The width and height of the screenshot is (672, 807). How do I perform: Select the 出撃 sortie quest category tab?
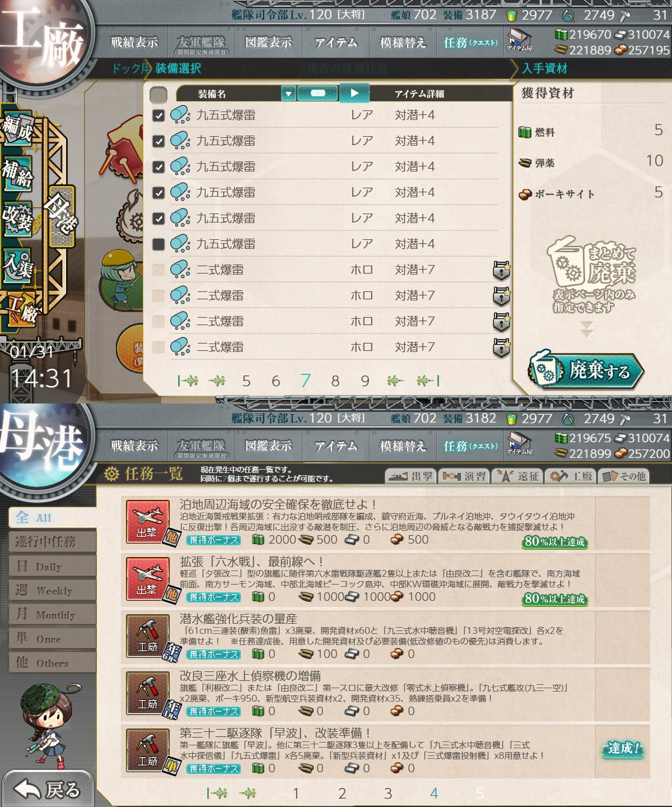(411, 476)
